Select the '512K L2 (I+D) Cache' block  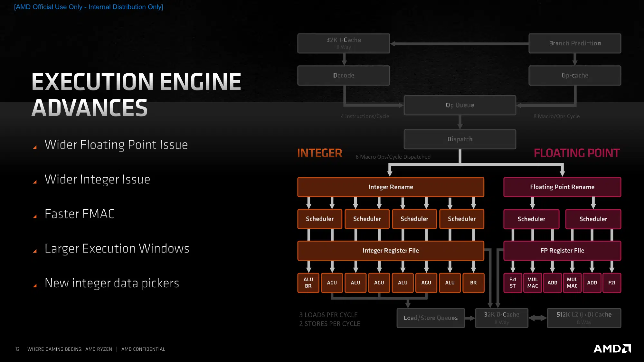point(584,318)
